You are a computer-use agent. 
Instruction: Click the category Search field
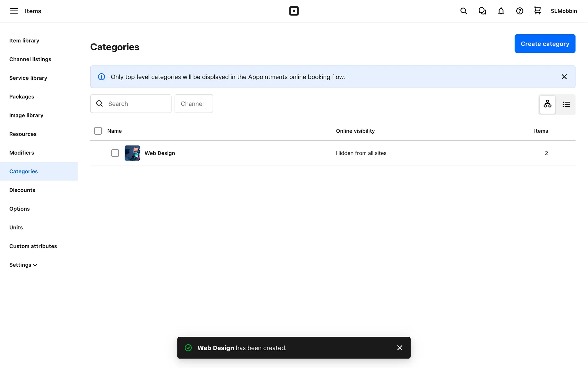point(135,104)
